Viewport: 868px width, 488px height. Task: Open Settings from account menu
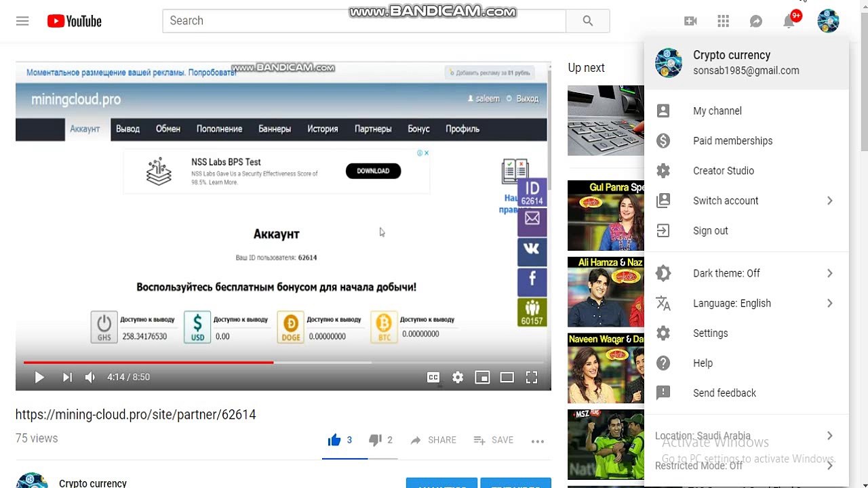click(x=747, y=333)
